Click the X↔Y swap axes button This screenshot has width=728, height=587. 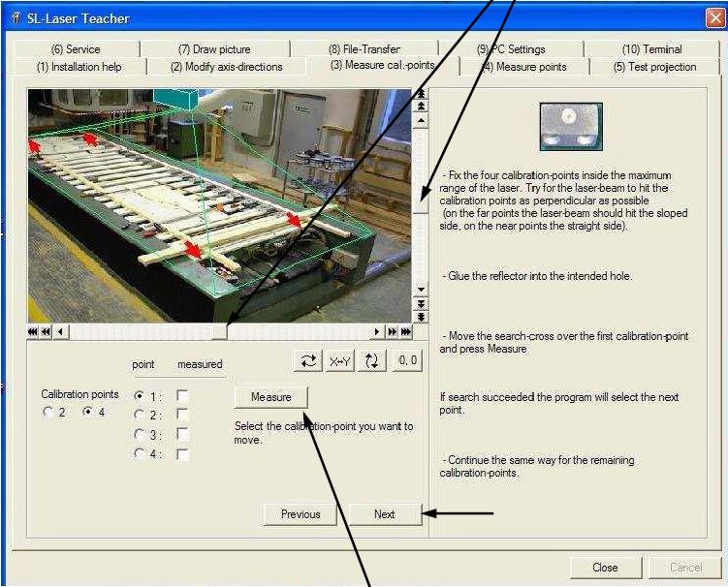click(339, 360)
